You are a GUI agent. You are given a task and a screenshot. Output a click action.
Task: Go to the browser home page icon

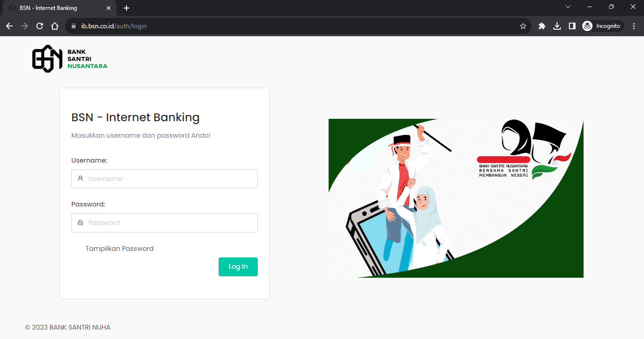click(55, 26)
